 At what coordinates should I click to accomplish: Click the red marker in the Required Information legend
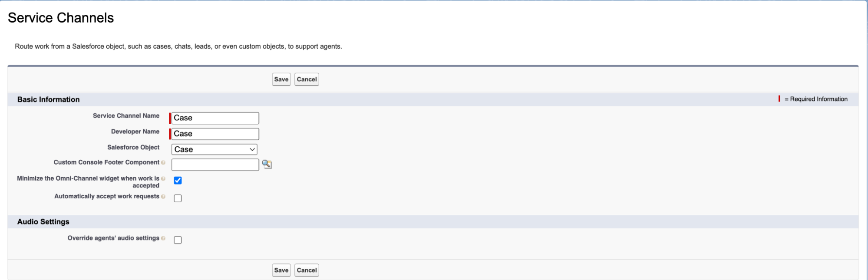779,99
